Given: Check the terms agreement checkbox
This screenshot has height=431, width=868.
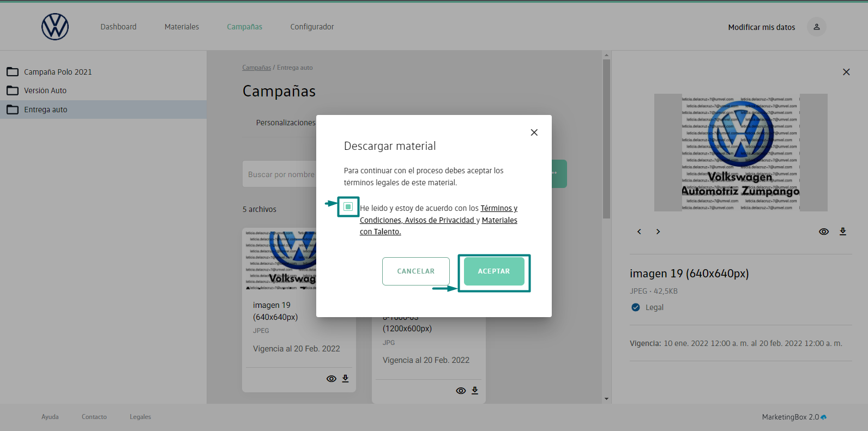Looking at the screenshot, I should (x=348, y=207).
